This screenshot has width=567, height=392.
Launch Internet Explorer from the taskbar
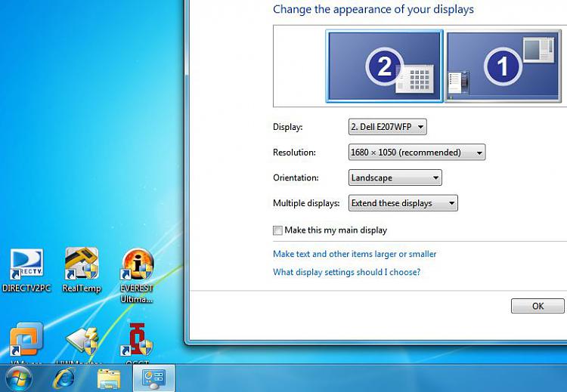coord(64,378)
